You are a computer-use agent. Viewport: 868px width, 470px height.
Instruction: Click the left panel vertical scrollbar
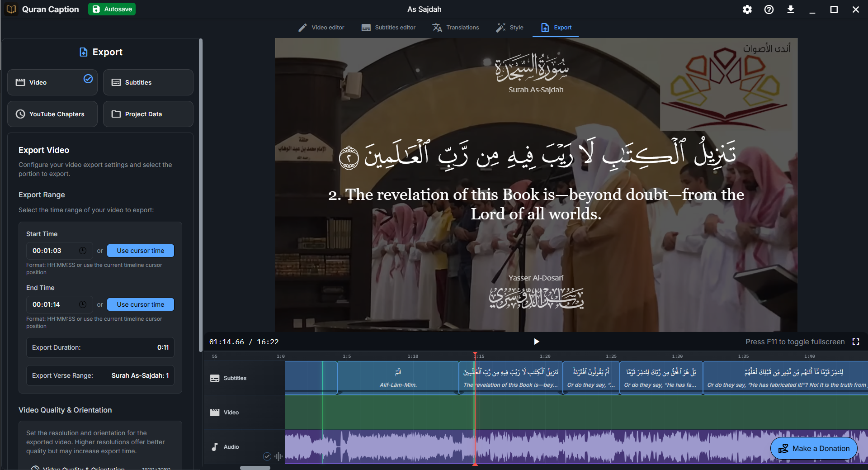tap(201, 195)
